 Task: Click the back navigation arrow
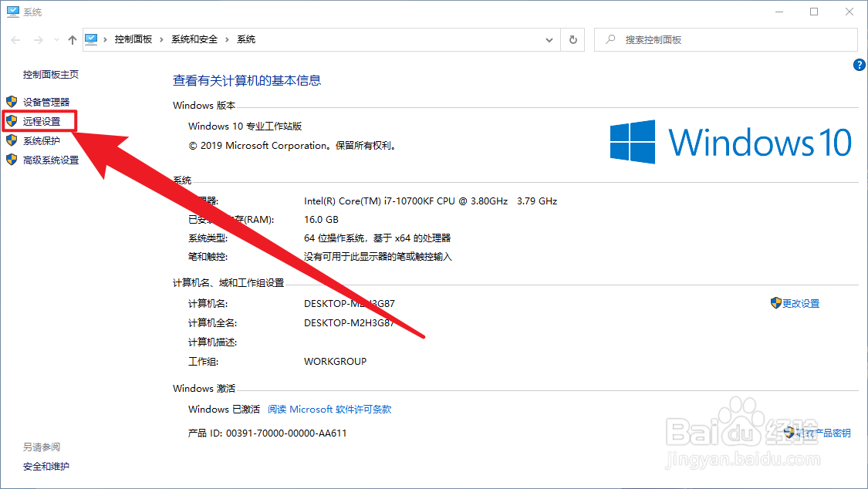pos(15,40)
